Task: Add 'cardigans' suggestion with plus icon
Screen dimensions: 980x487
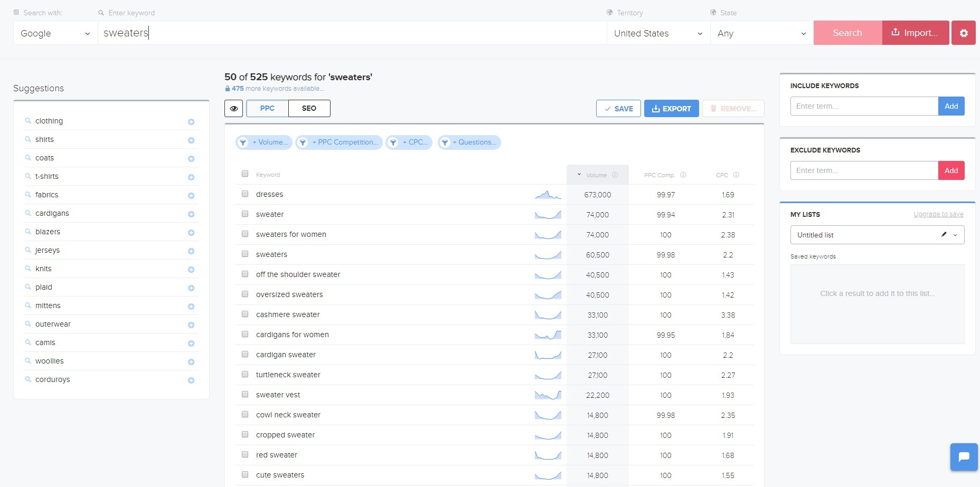Action: point(191,214)
